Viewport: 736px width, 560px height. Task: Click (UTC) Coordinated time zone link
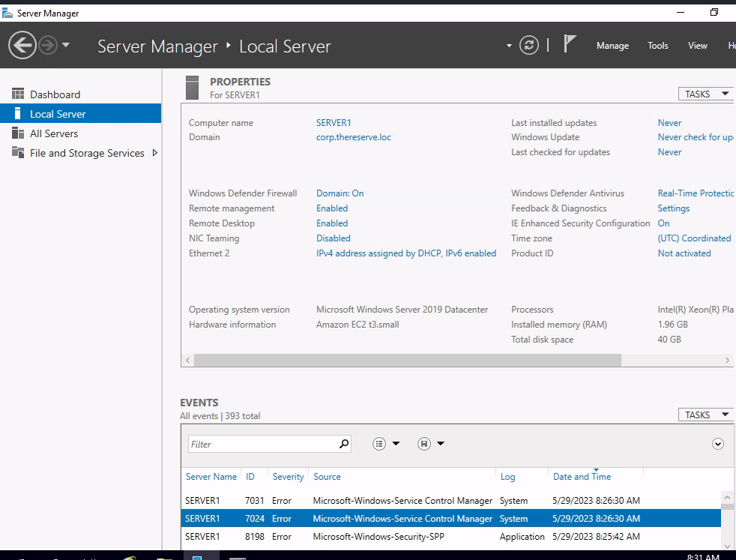point(694,238)
